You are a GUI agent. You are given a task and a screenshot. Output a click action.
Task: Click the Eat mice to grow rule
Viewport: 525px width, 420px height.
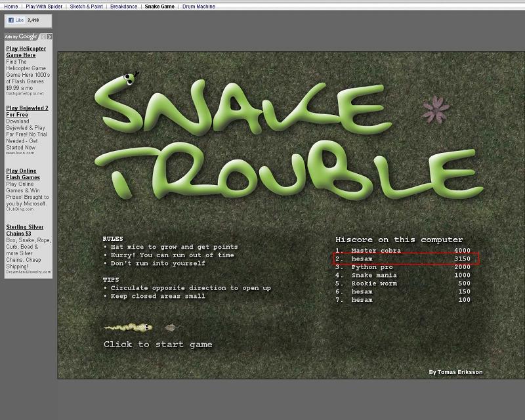click(x=174, y=247)
